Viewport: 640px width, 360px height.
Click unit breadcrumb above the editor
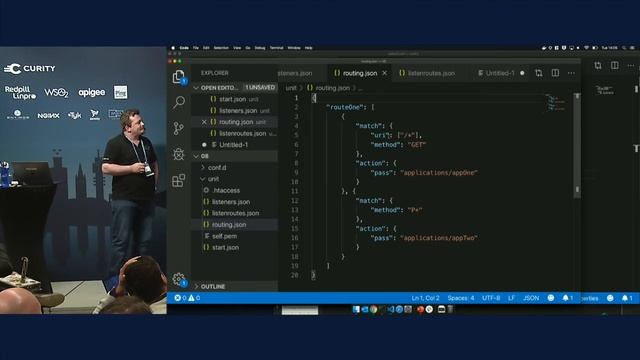(x=291, y=88)
